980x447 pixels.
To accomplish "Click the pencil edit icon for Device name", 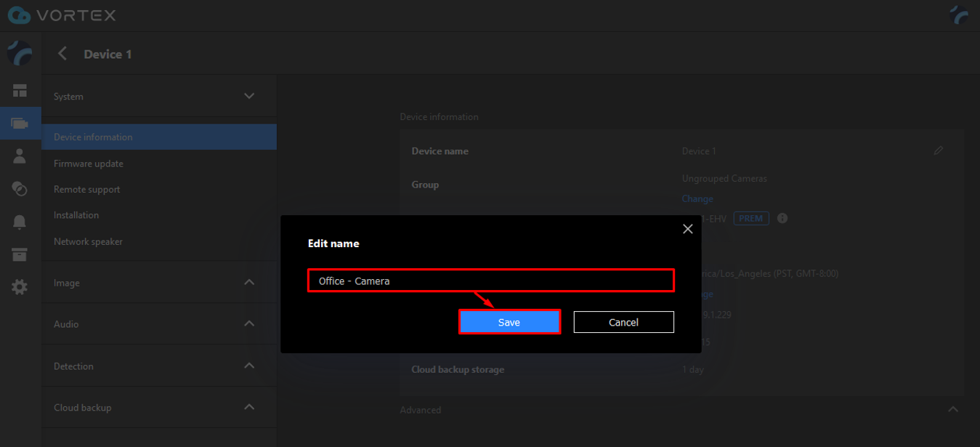I will 939,151.
